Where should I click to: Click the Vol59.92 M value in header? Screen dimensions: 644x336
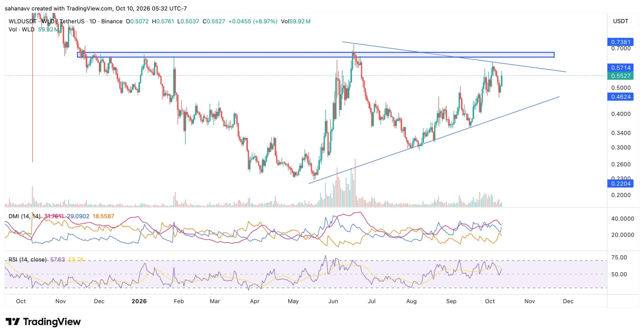296,21
